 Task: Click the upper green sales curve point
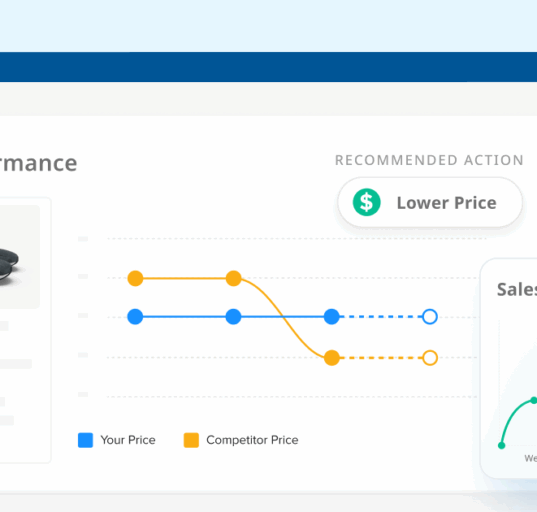[534, 400]
